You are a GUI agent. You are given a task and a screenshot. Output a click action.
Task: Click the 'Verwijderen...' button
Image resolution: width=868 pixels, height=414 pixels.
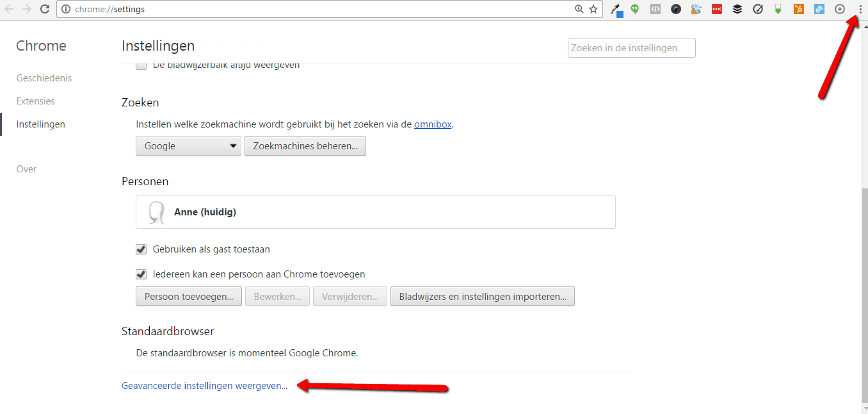pos(350,296)
